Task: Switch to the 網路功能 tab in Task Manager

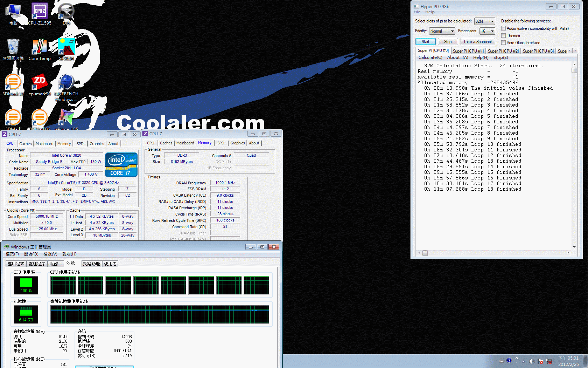Action: (x=91, y=264)
